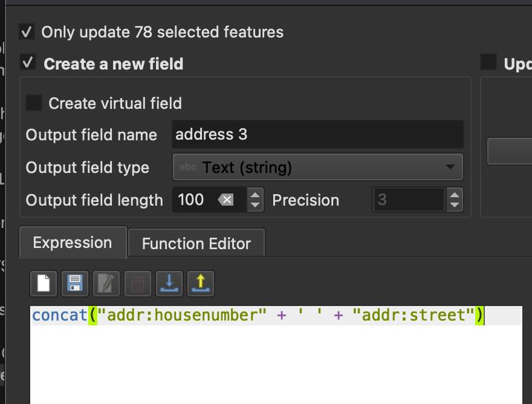Increase the Precision value with up arrow

click(455, 195)
